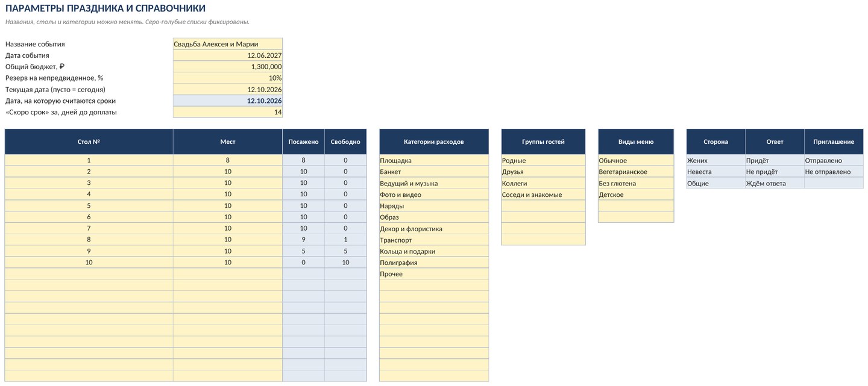Select the "Стол №" column header
This screenshot has width=868, height=386.
89,142
